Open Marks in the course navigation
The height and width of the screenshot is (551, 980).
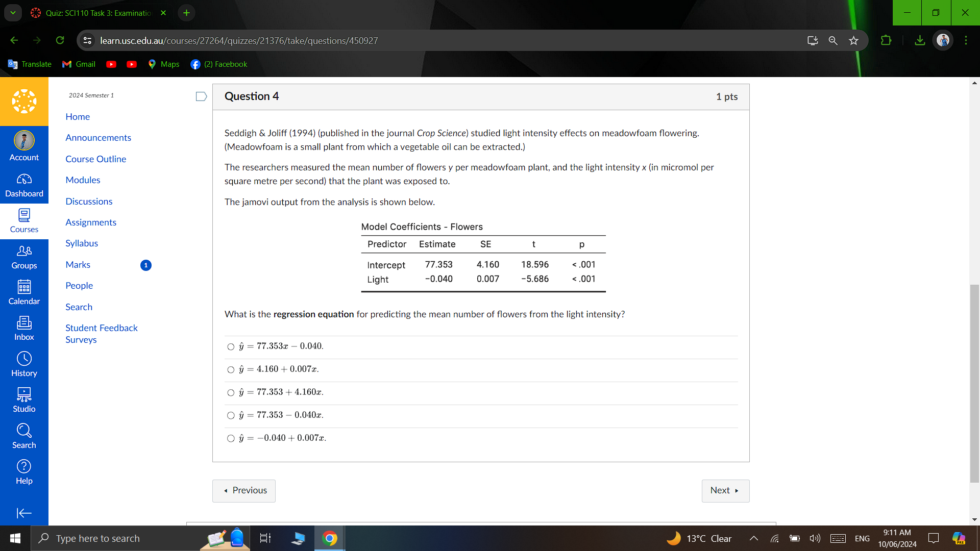tap(78, 264)
